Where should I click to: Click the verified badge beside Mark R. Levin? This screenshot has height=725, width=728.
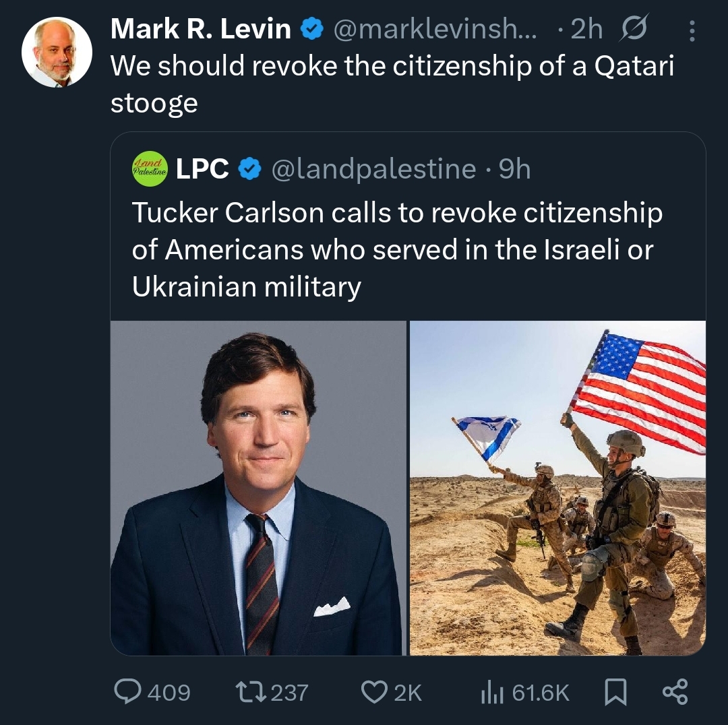point(311,30)
